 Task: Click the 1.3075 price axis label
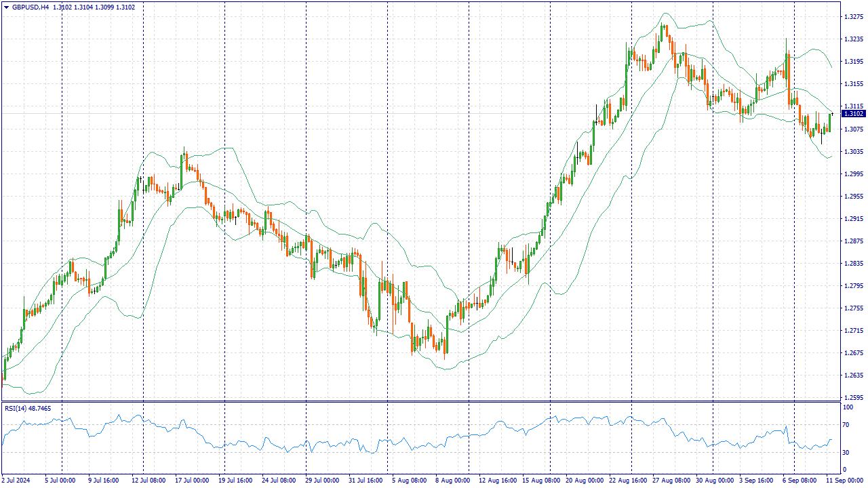pyautogui.click(x=852, y=129)
